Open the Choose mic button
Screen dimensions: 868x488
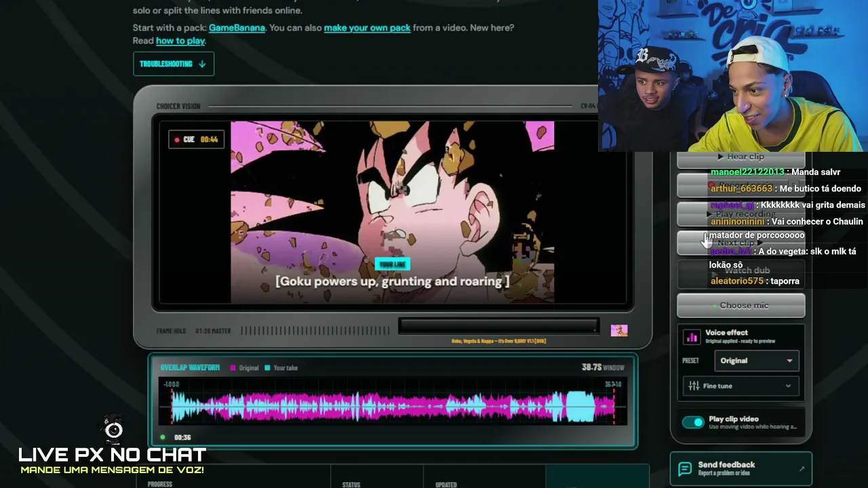[741, 306]
